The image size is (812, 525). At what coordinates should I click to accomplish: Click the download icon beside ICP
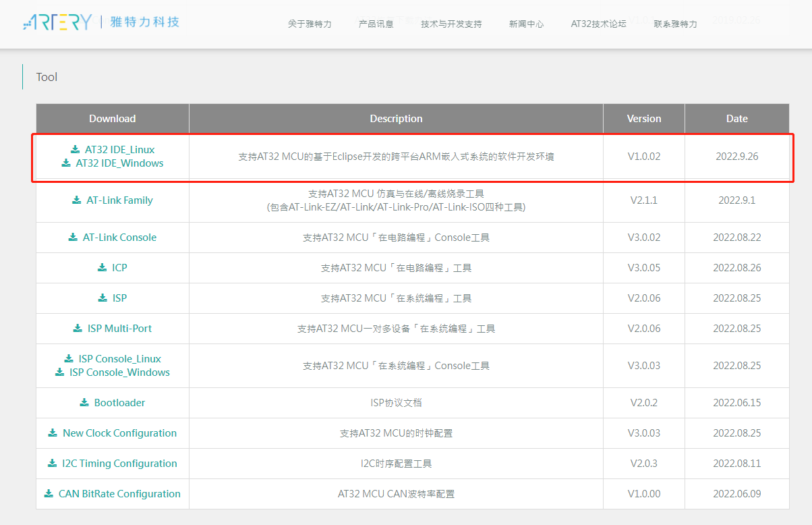click(x=103, y=267)
